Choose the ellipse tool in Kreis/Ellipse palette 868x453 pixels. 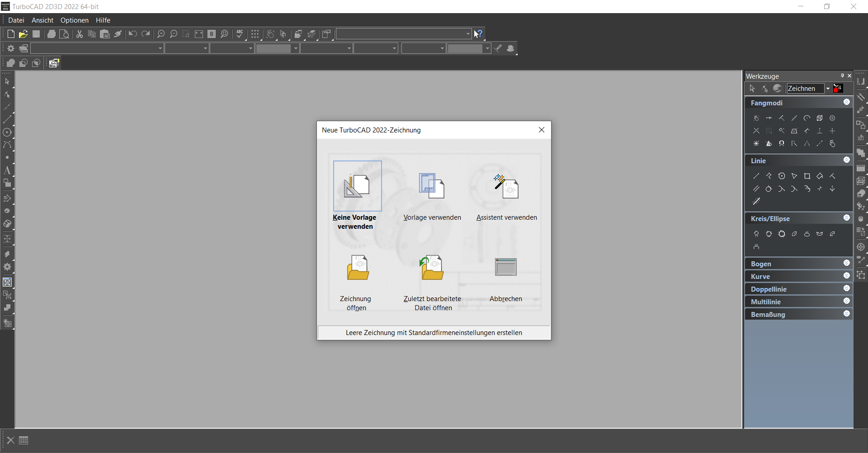pyautogui.click(x=794, y=234)
